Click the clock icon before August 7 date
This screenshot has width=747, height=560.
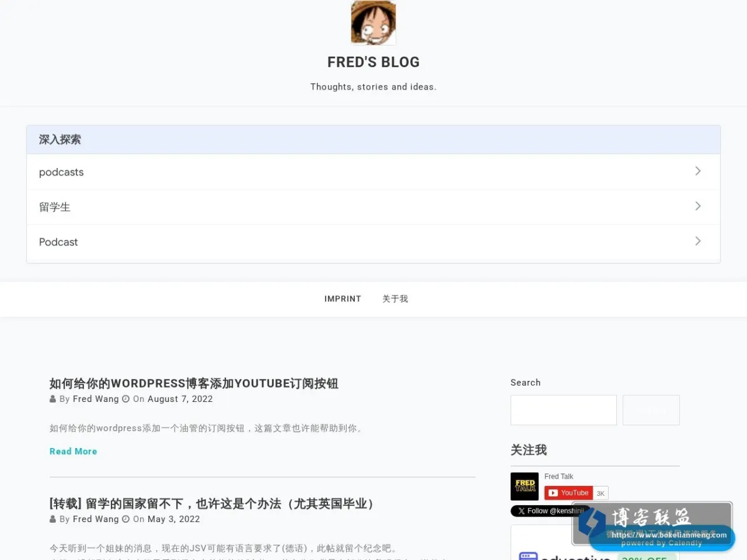pyautogui.click(x=126, y=399)
